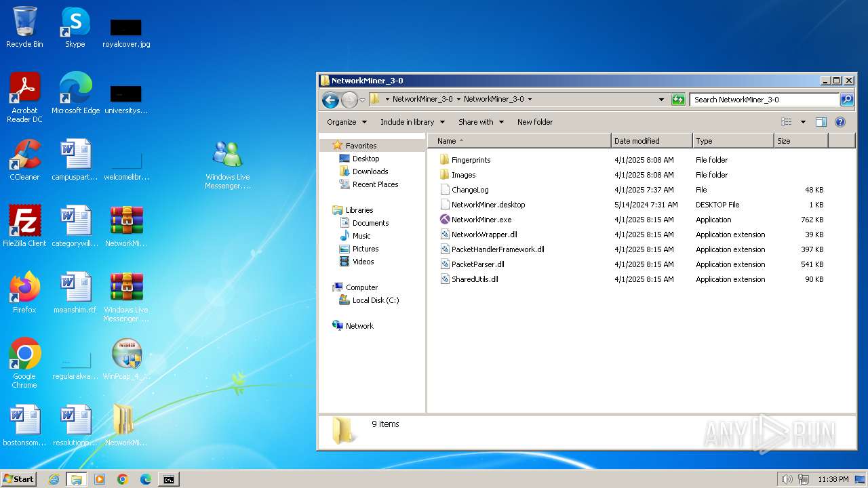This screenshot has height=488, width=868.
Task: Open FileZilla Client desktop shortcut
Action: click(x=24, y=226)
